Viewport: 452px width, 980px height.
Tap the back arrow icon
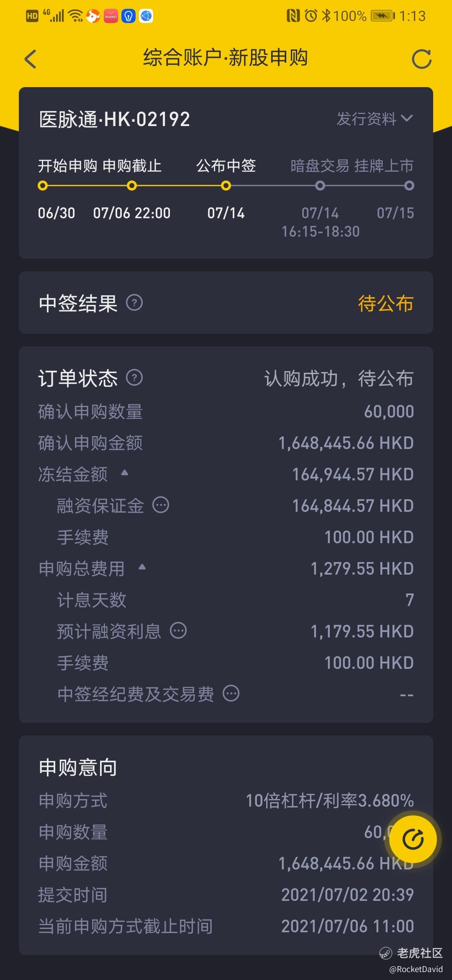click(x=31, y=59)
